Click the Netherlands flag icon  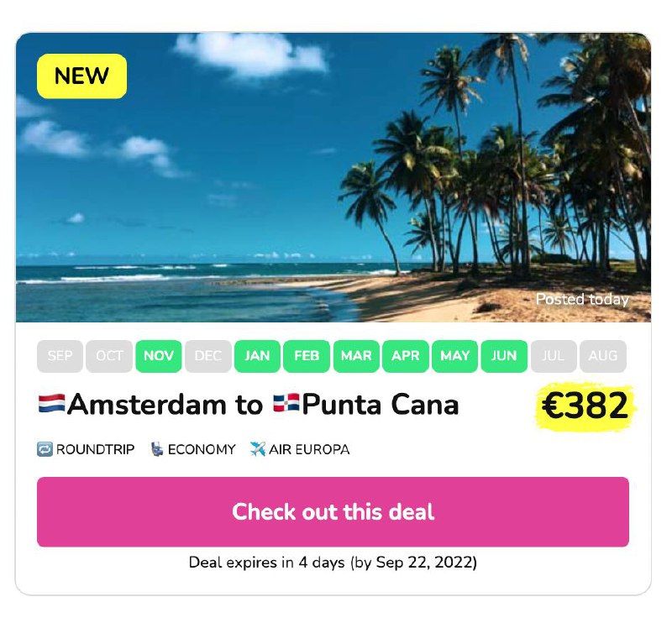pos(51,405)
